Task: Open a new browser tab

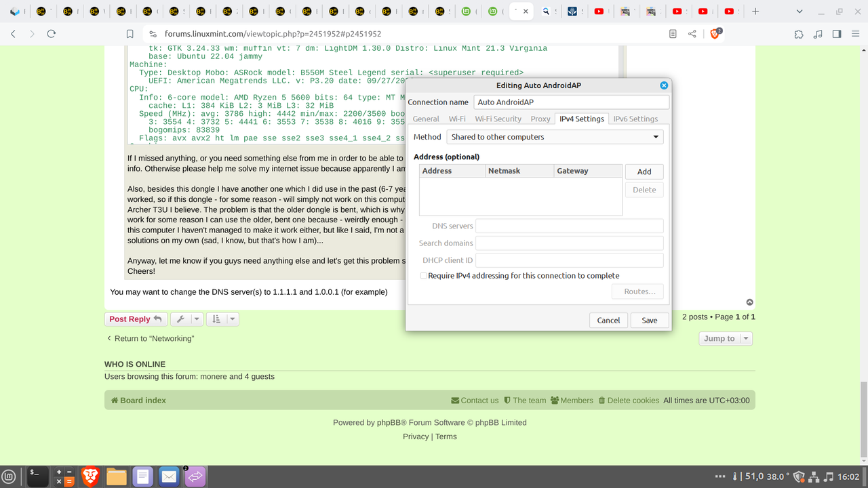Action: (755, 12)
